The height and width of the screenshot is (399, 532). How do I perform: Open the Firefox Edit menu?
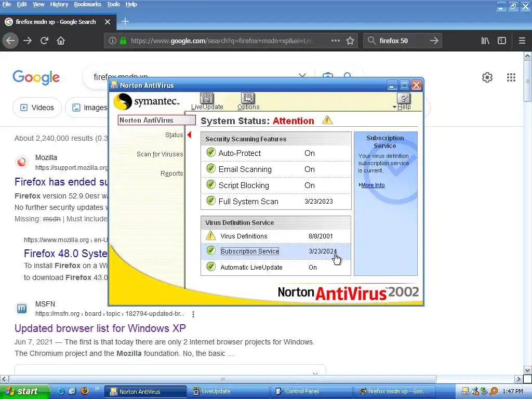(x=22, y=4)
